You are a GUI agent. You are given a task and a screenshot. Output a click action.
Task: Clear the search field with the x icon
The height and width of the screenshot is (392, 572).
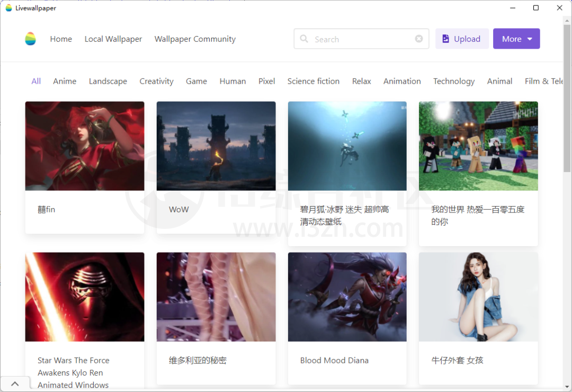tap(419, 39)
